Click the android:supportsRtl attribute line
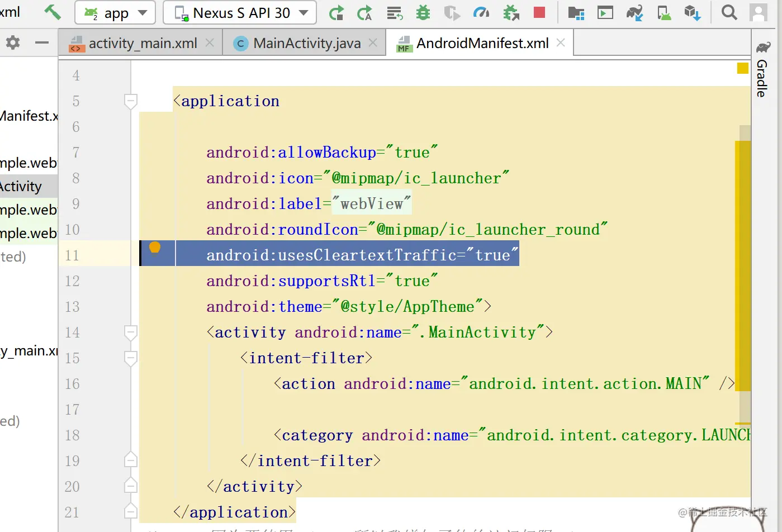This screenshot has height=532, width=782. click(322, 281)
